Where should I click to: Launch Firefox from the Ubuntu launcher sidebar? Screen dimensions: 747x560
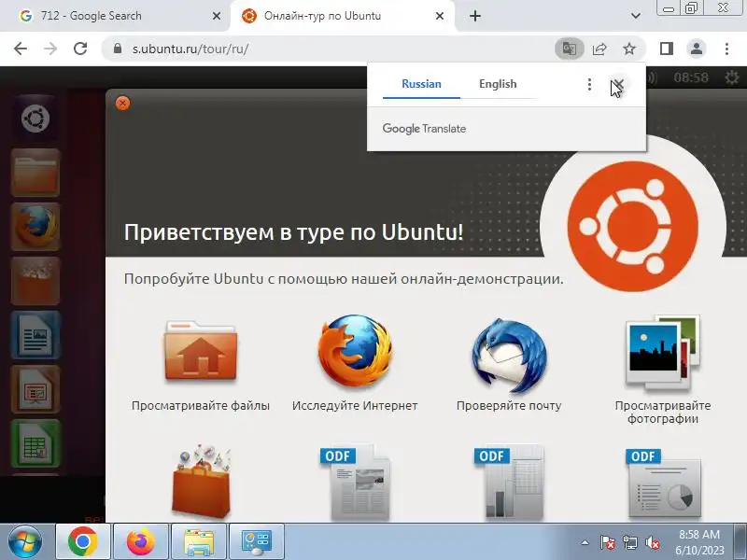[x=35, y=227]
